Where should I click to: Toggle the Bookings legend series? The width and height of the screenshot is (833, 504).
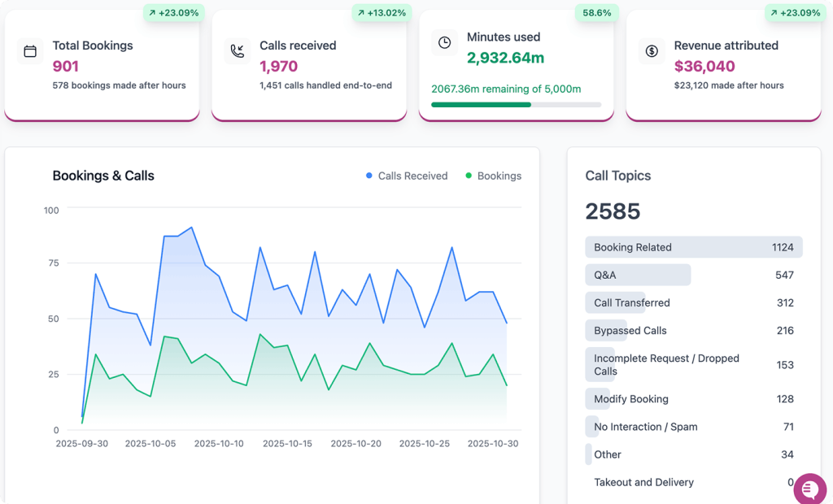coord(493,176)
